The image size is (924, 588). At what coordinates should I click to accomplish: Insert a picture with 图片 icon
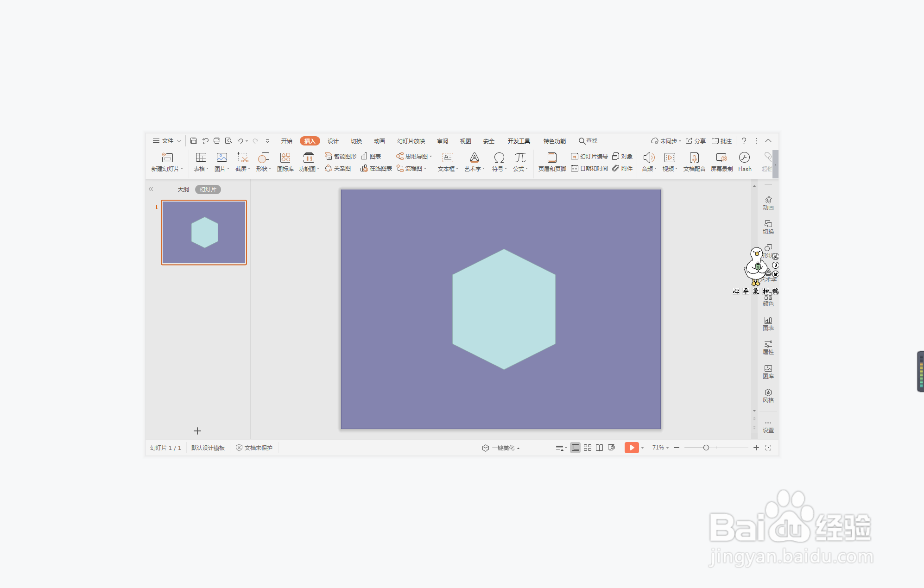[x=222, y=162]
